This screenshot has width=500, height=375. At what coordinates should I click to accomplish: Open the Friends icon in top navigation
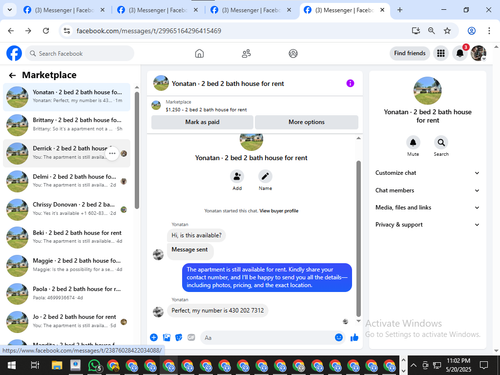(x=246, y=53)
